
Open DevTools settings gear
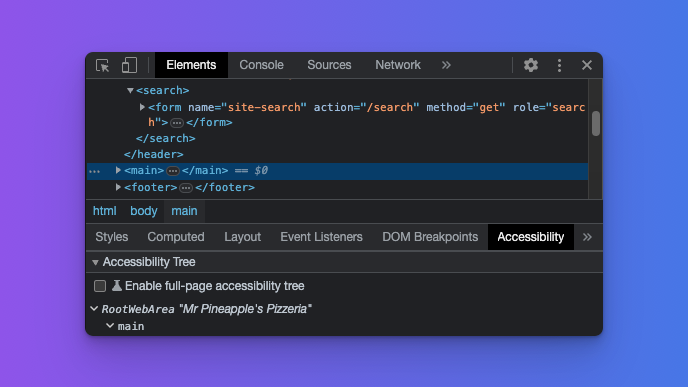click(x=531, y=65)
